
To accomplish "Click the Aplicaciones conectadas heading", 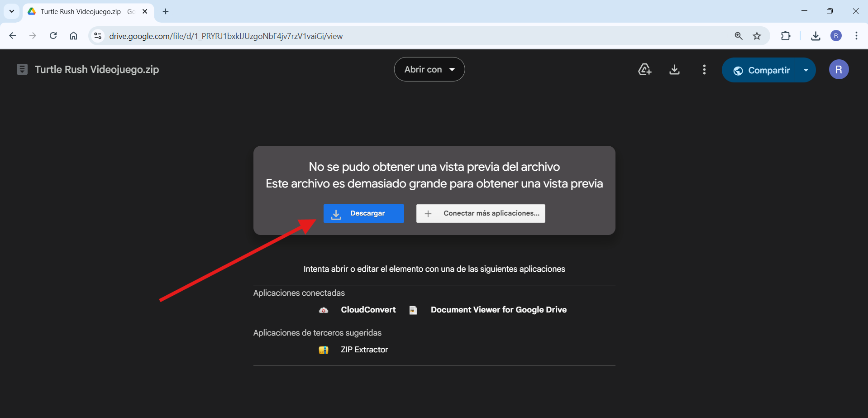I will (299, 293).
